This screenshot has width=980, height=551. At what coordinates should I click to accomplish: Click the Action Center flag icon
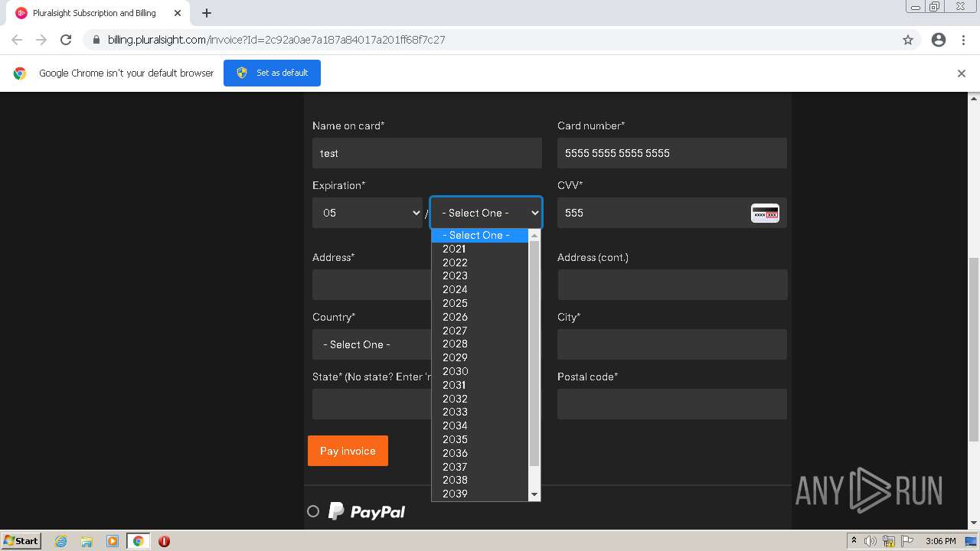[906, 541]
